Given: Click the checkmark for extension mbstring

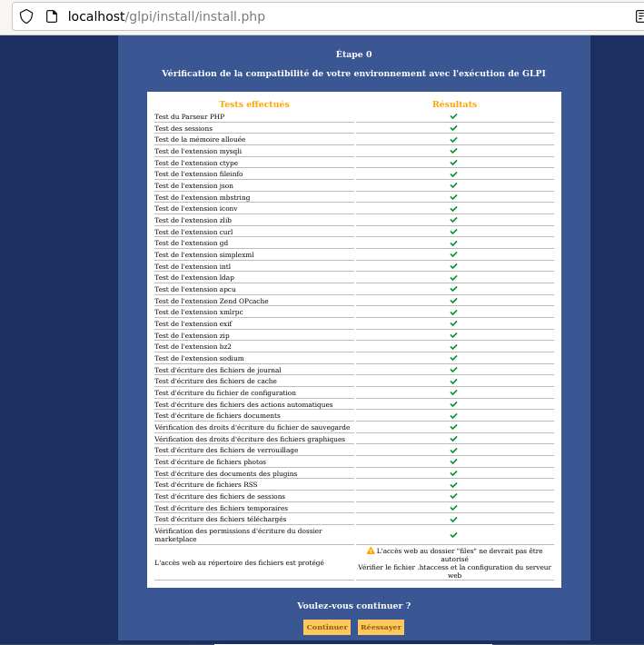Looking at the screenshot, I should click(453, 197).
